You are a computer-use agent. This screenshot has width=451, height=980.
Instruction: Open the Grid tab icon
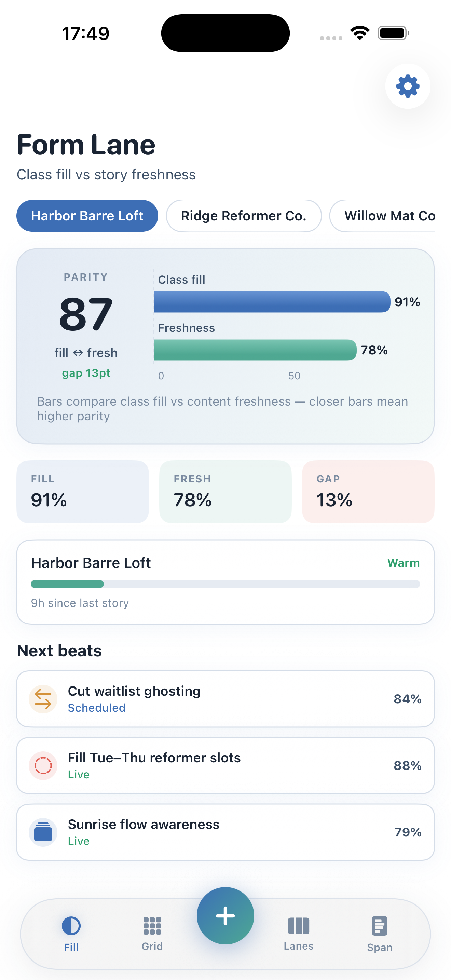tap(152, 926)
